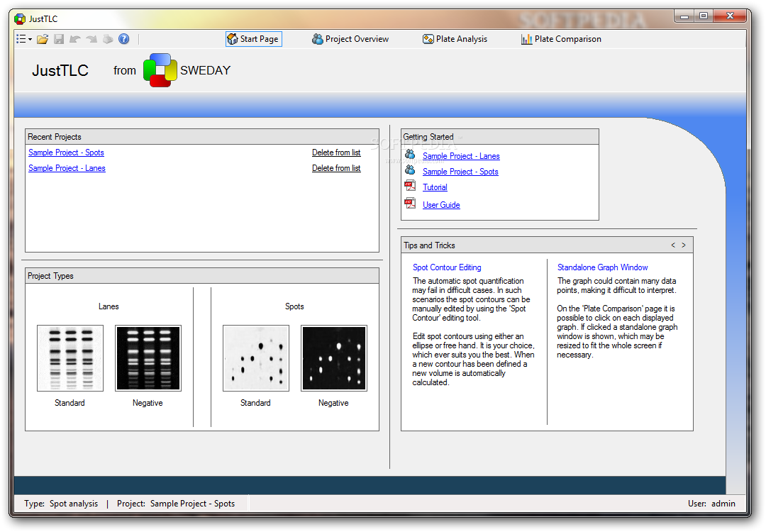This screenshot has width=766, height=532.
Task: Close the JustTLC window
Action: 730,16
